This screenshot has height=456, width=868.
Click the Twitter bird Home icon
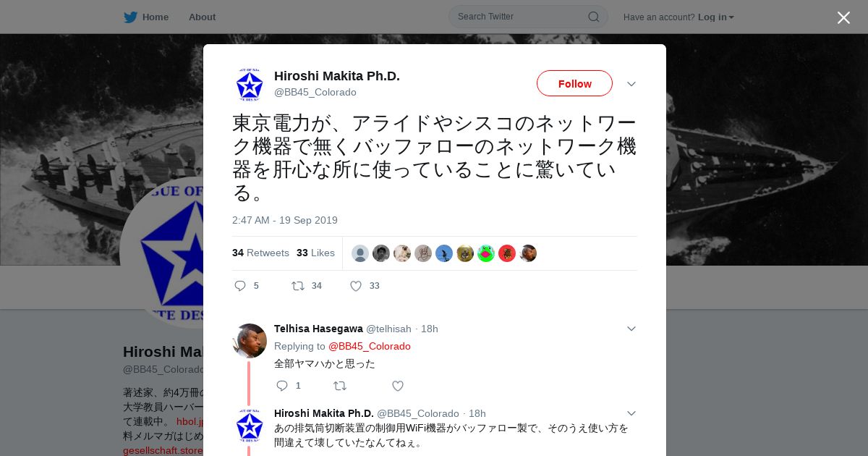[130, 17]
